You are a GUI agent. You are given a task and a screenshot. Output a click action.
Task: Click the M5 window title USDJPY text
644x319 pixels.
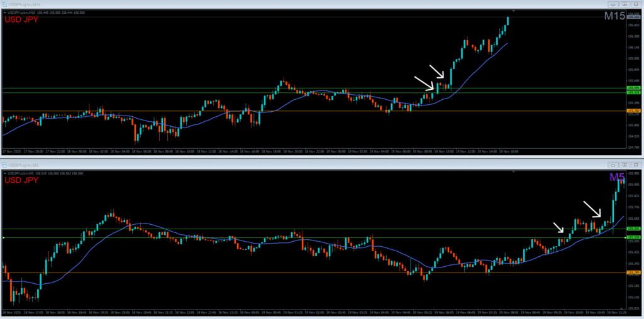(x=22, y=165)
